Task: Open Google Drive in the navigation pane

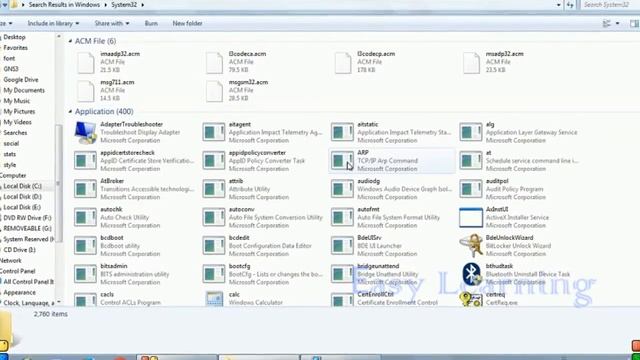Action: (21, 80)
